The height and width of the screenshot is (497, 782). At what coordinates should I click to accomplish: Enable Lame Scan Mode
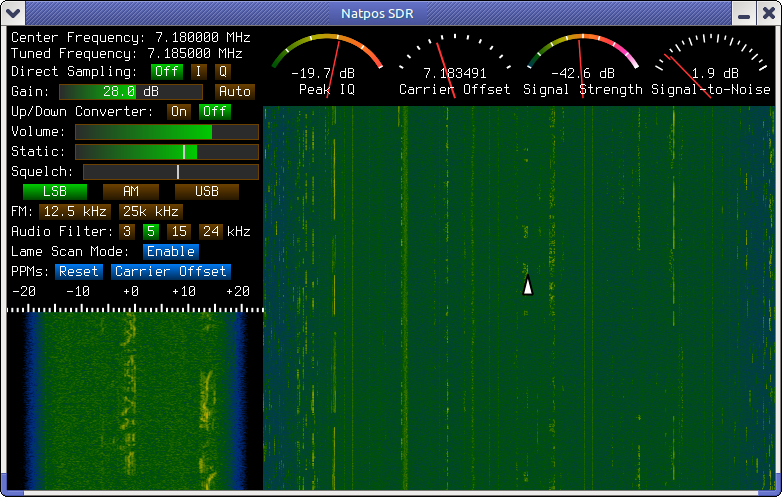[170, 251]
